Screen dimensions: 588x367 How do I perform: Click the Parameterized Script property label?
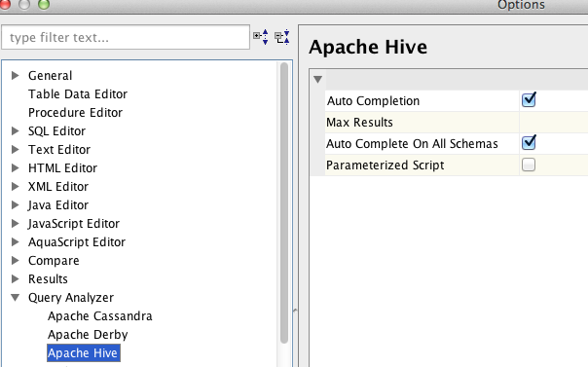tap(386, 165)
